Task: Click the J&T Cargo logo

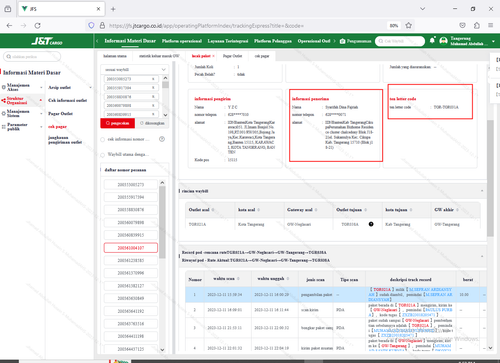Action: click(47, 41)
